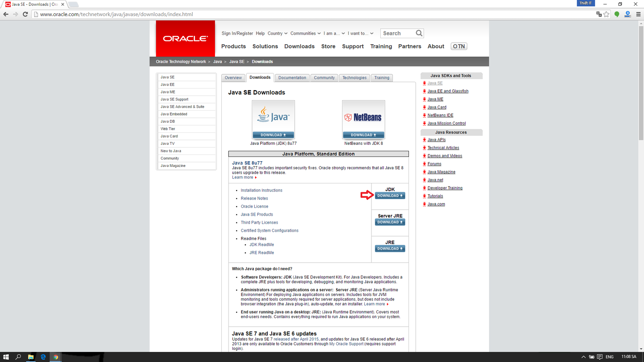This screenshot has height=362, width=644.
Task: Click Download under NetBeans with JDK 8
Action: [x=363, y=135]
